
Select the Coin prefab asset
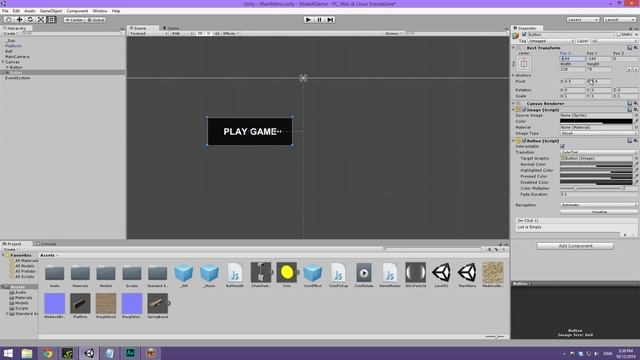tap(287, 275)
